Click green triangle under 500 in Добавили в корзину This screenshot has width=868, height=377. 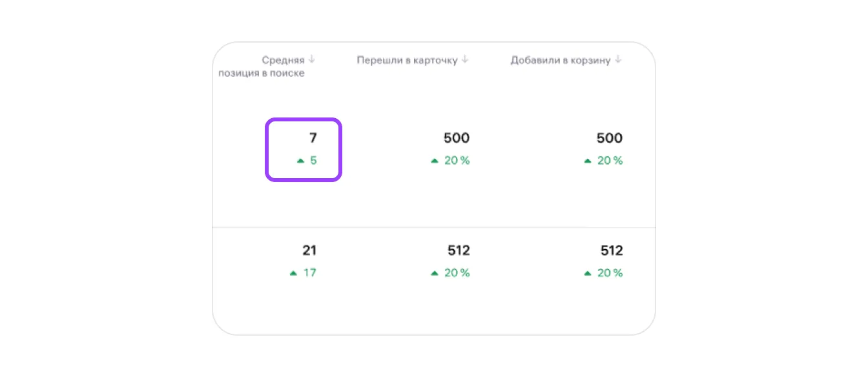click(588, 161)
